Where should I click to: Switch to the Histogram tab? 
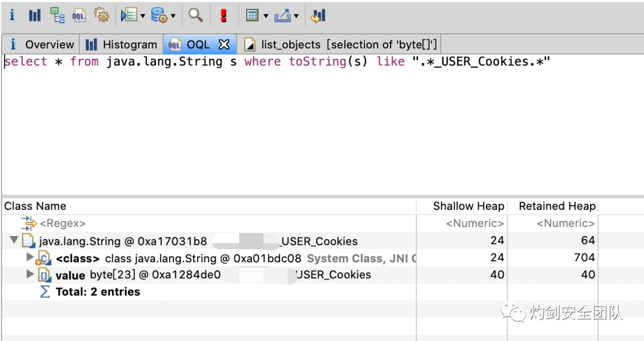click(121, 44)
